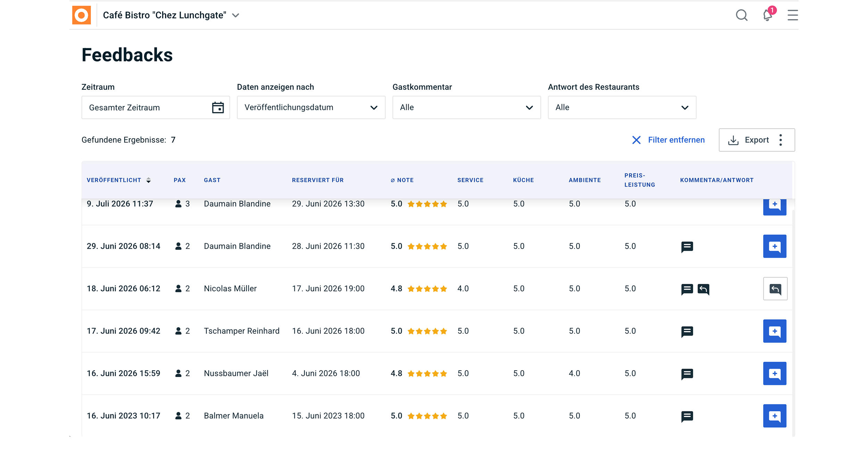Click published date 16. Juni 2026 15:59

click(x=124, y=374)
